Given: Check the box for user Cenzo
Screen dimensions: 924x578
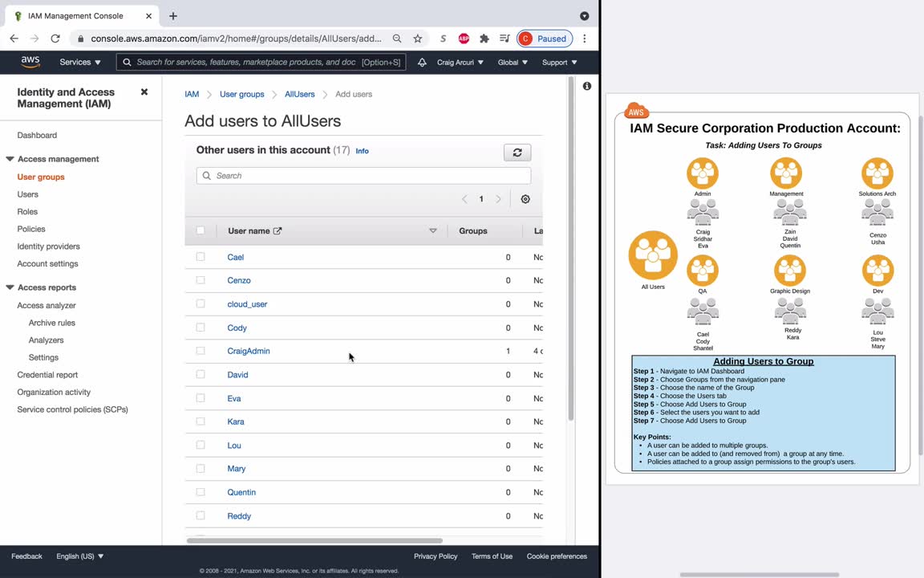Looking at the screenshot, I should click(201, 280).
